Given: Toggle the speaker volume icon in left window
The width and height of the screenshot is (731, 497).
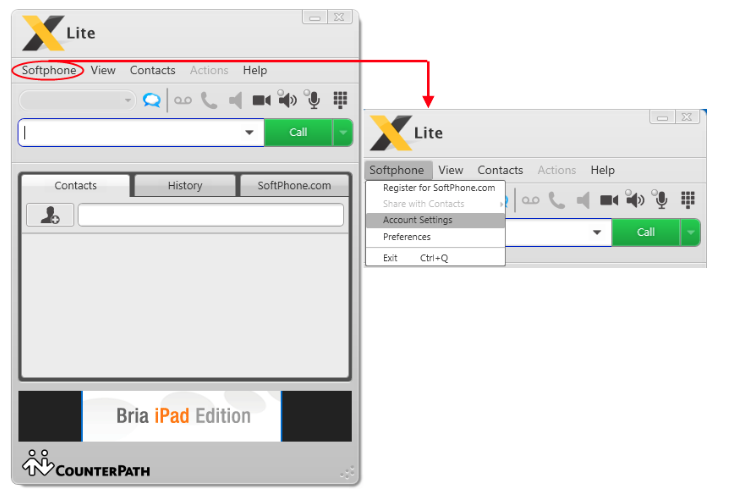Looking at the screenshot, I should (x=287, y=99).
